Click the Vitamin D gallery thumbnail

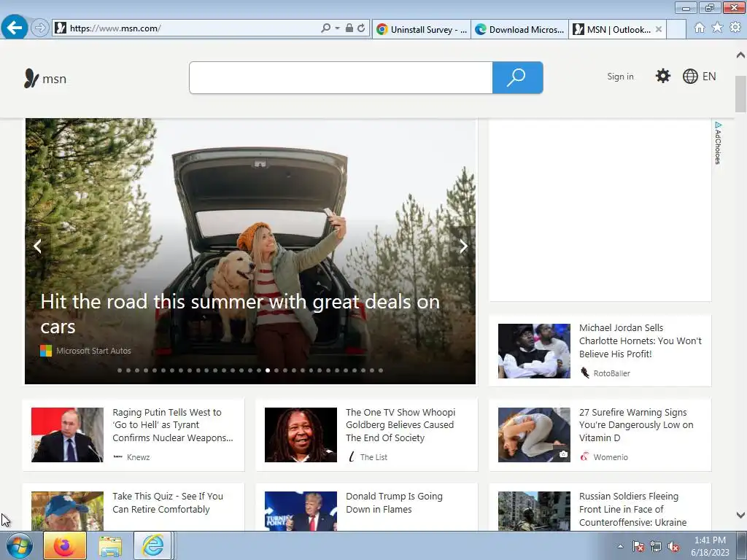(534, 435)
